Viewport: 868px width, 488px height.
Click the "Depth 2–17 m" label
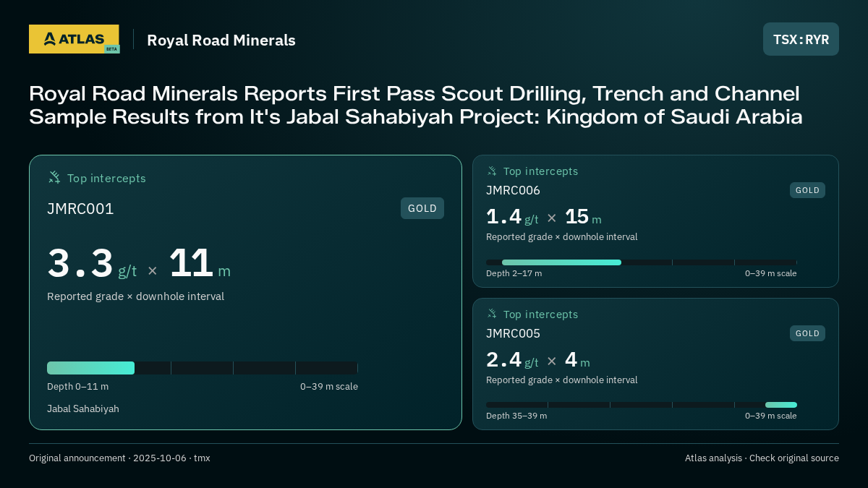(514, 273)
